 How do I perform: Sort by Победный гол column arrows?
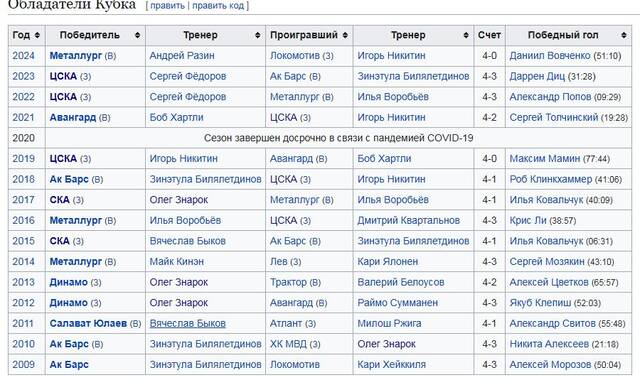[x=624, y=36]
